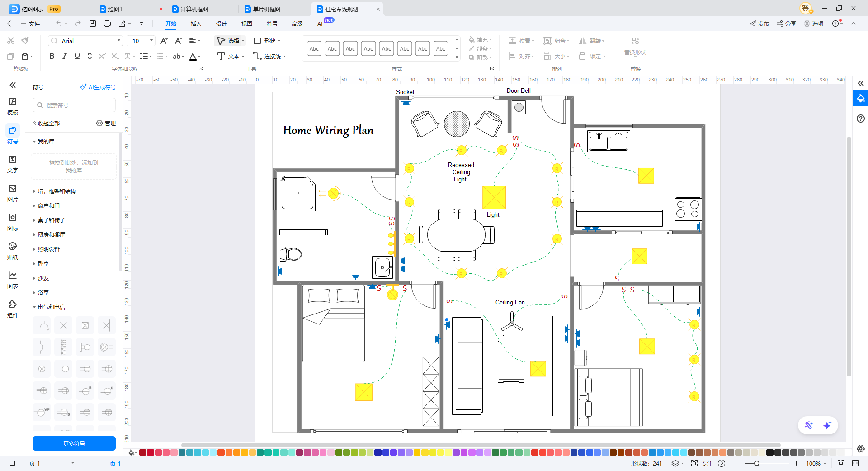This screenshot has height=471, width=868.
Task: Switch to the View ribbon tab (视图)
Action: [x=246, y=24]
